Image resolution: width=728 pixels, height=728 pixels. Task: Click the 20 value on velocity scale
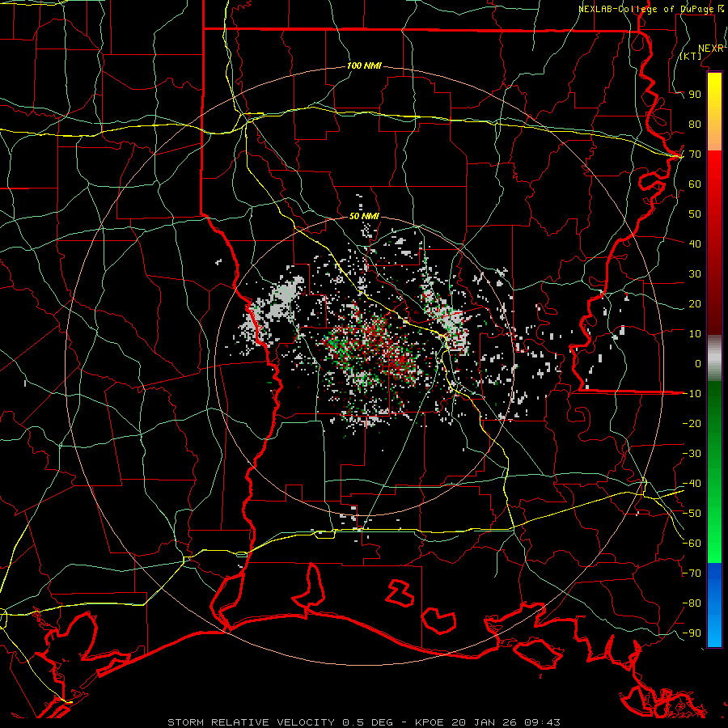695,304
